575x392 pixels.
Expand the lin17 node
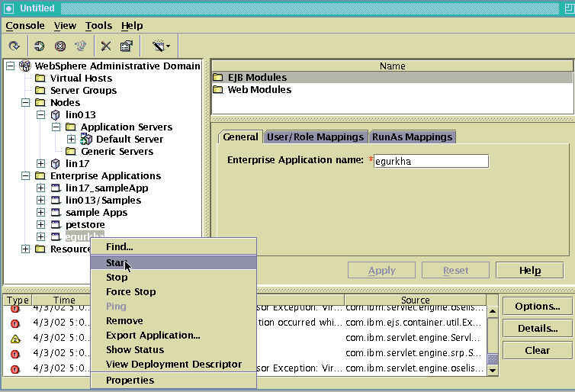tap(40, 163)
